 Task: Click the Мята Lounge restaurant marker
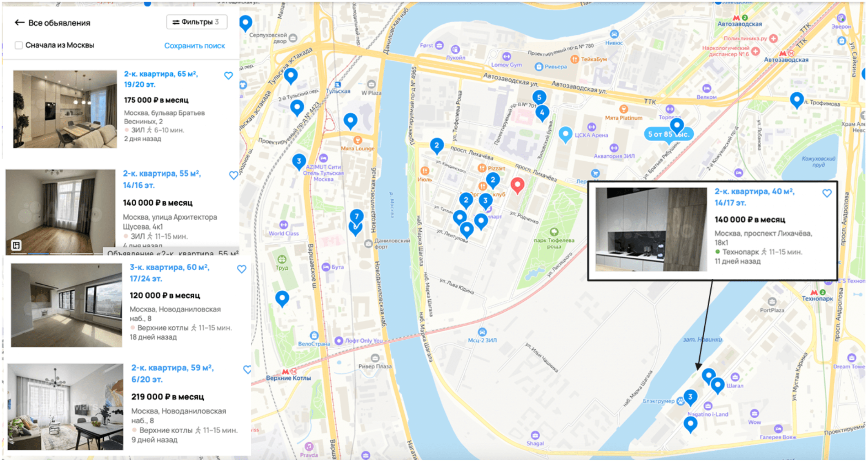[x=358, y=140]
